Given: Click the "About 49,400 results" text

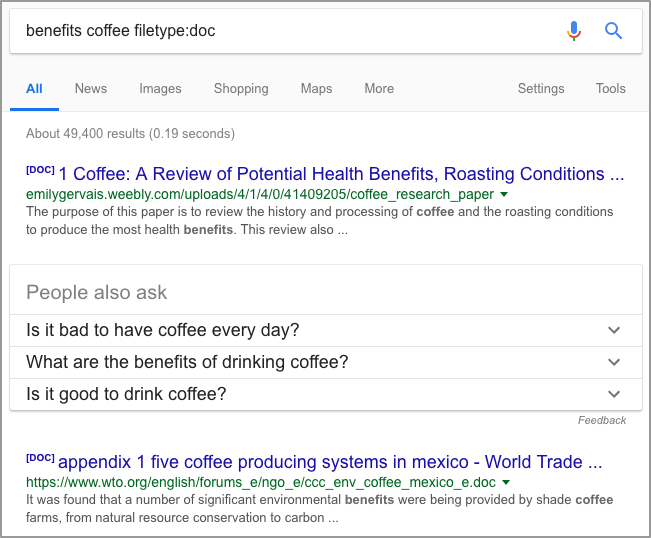Looking at the screenshot, I should [x=130, y=134].
